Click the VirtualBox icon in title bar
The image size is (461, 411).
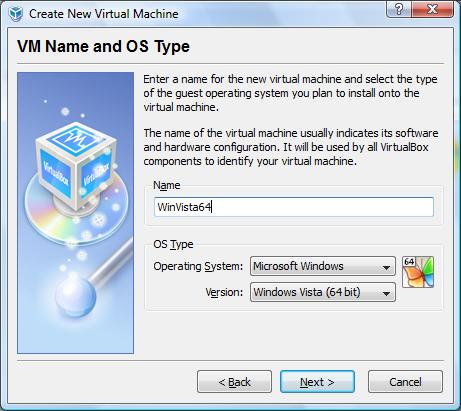click(16, 14)
